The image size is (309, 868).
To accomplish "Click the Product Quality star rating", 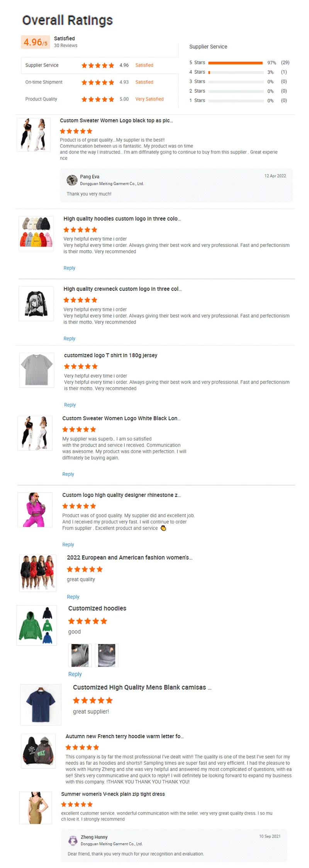I will (98, 99).
